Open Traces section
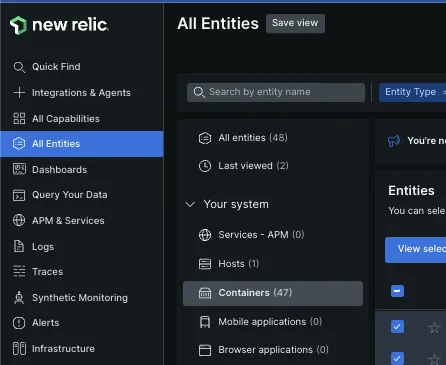The image size is (446, 365). pos(82,271)
